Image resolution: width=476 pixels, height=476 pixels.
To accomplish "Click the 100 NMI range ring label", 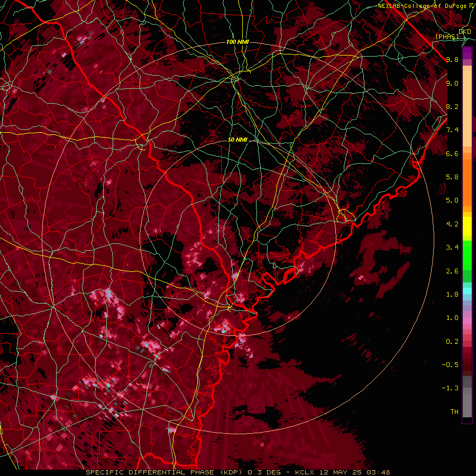I will click(x=237, y=42).
